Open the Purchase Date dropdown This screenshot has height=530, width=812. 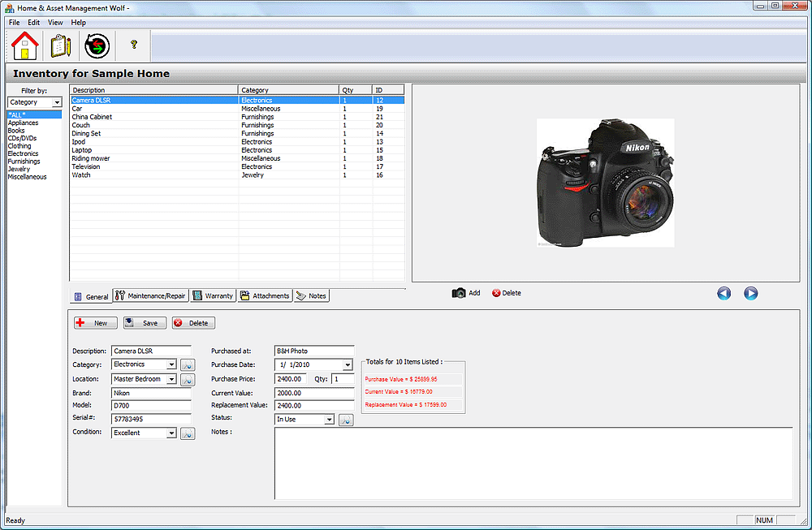tap(348, 364)
